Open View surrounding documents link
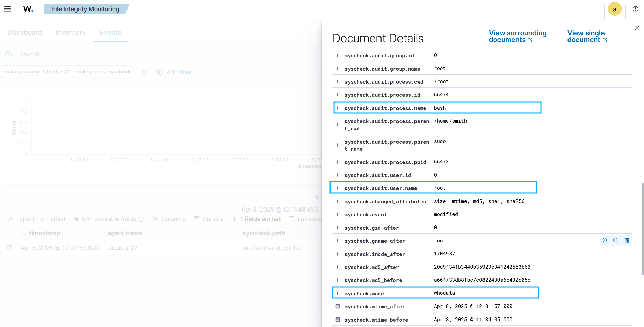This screenshot has width=644, height=327. pyautogui.click(x=518, y=36)
